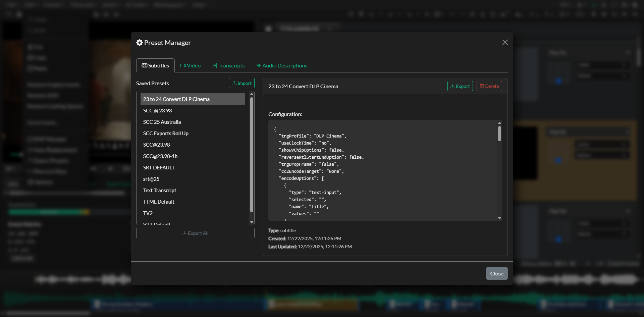Open the Video presets tab
The width and height of the screenshot is (644, 317).
191,65
